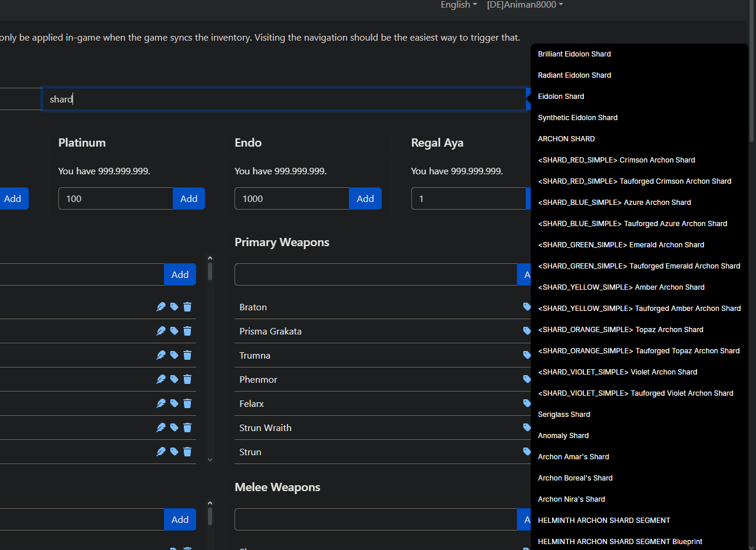Pick Anomaly Shard from the suggestion list
Screen dimensions: 756x550
coord(563,436)
